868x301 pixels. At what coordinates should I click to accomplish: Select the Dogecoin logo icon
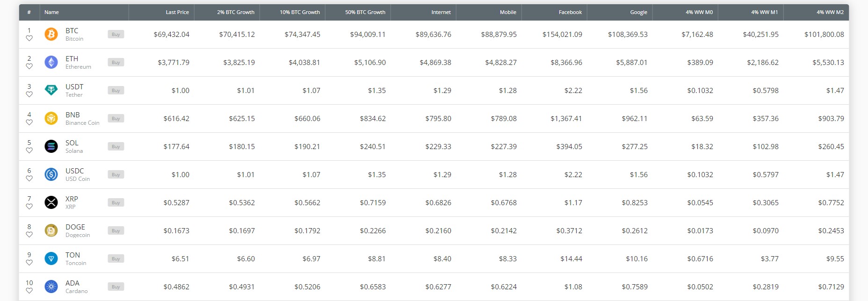click(51, 230)
